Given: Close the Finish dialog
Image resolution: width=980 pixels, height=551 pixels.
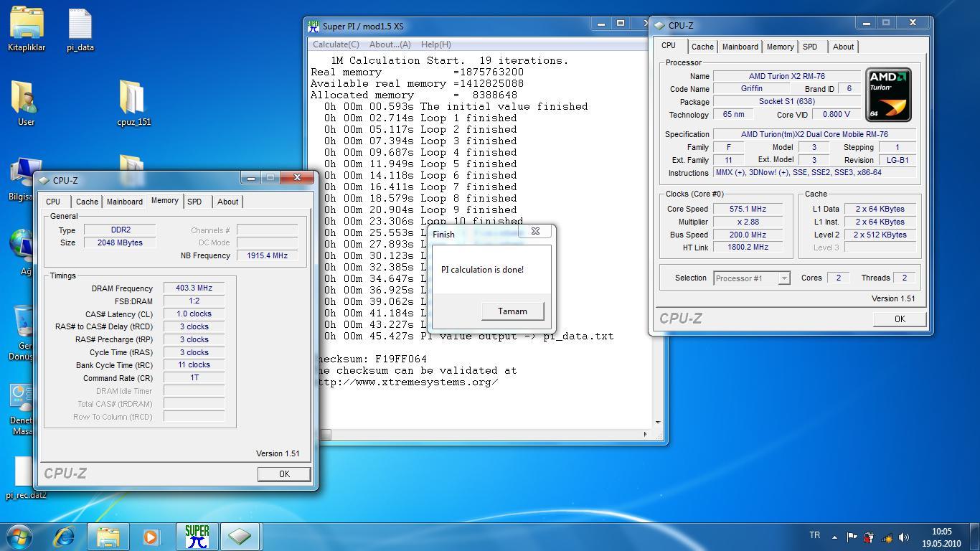Looking at the screenshot, I should click(535, 231).
